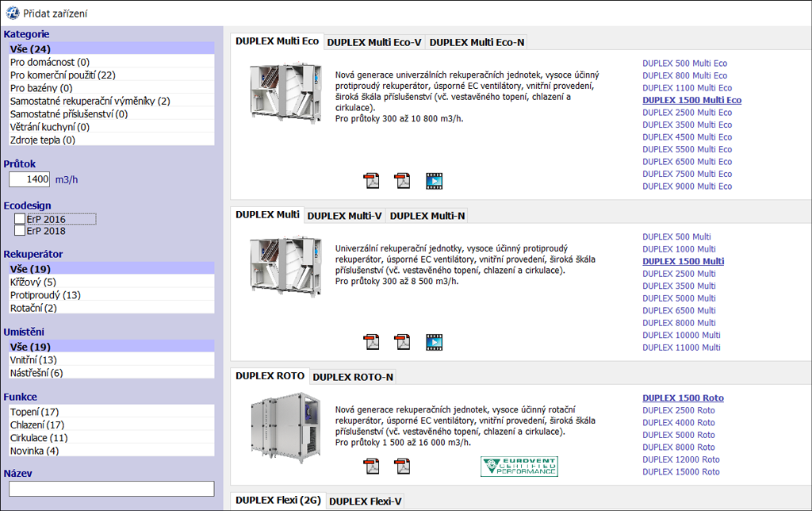Switch to the DUPLEX ROTO-N tab
The image size is (812, 511).
(353, 377)
